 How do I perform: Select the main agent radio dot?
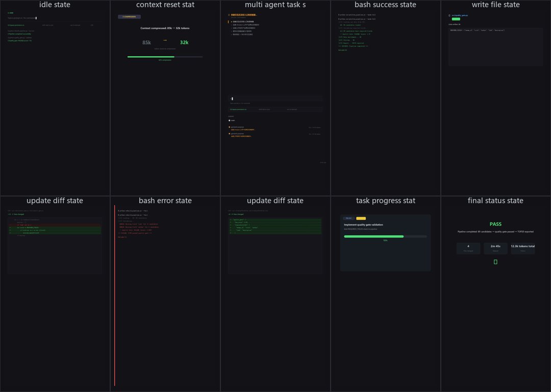coord(230,120)
